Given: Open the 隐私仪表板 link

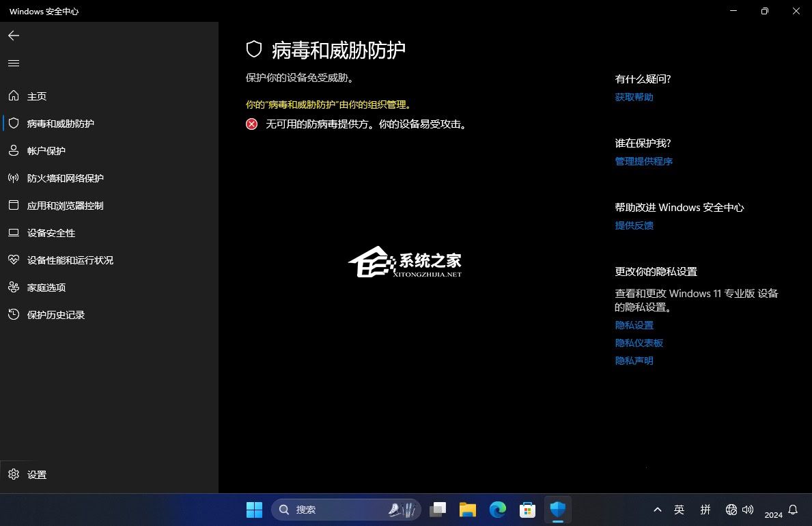Looking at the screenshot, I should click(639, 342).
